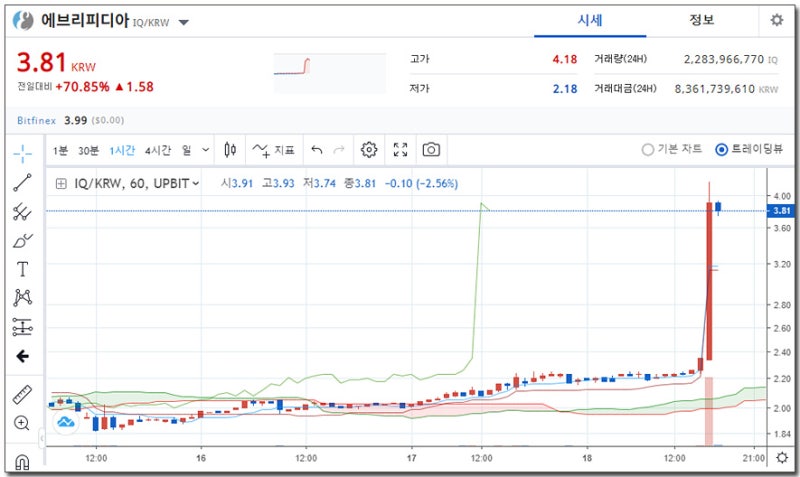
Task: Open the IQ/KRW market selector dropdown
Action: click(x=184, y=22)
